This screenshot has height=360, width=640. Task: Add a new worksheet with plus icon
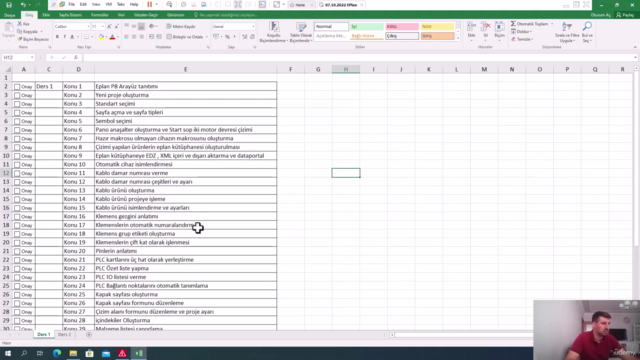click(x=89, y=335)
